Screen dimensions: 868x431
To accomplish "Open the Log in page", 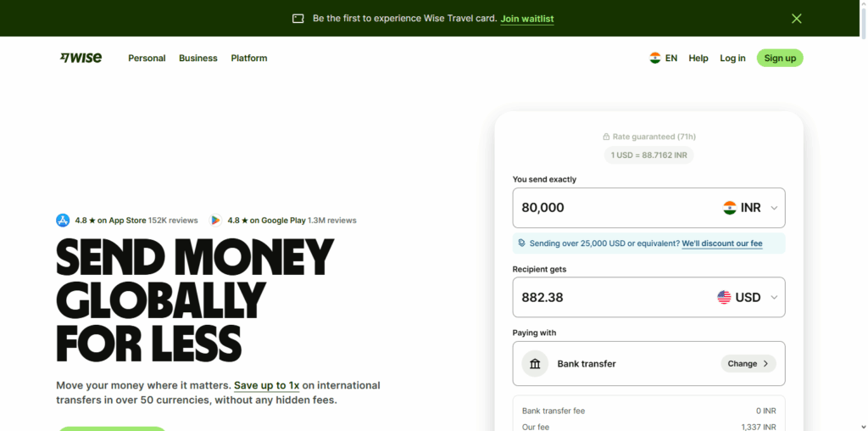I will pyautogui.click(x=732, y=59).
